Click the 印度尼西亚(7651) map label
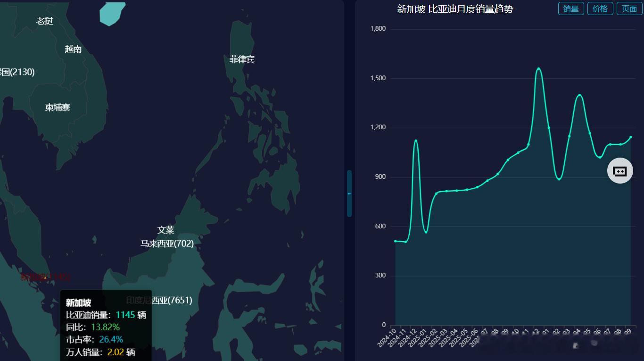This screenshot has height=361, width=644. (x=159, y=300)
